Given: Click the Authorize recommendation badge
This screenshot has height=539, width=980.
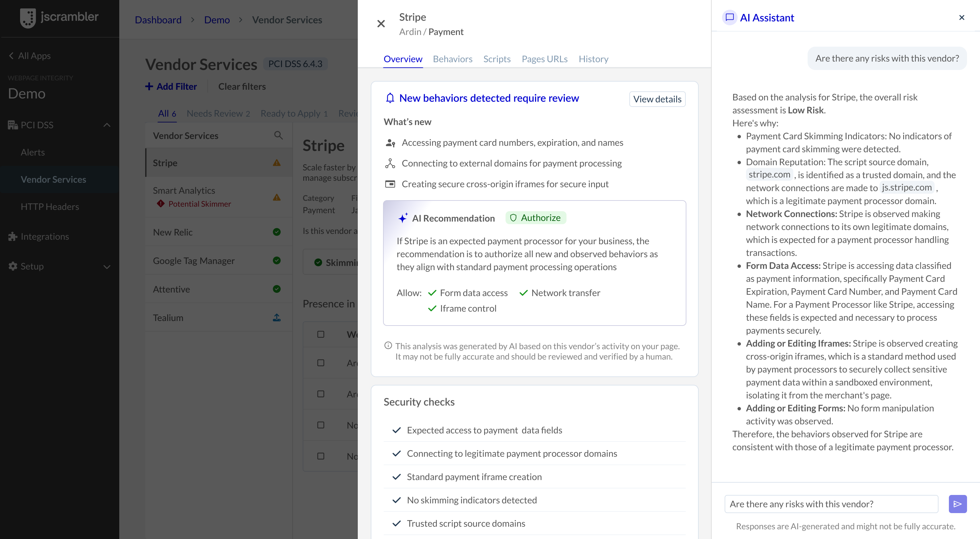Looking at the screenshot, I should coord(536,218).
